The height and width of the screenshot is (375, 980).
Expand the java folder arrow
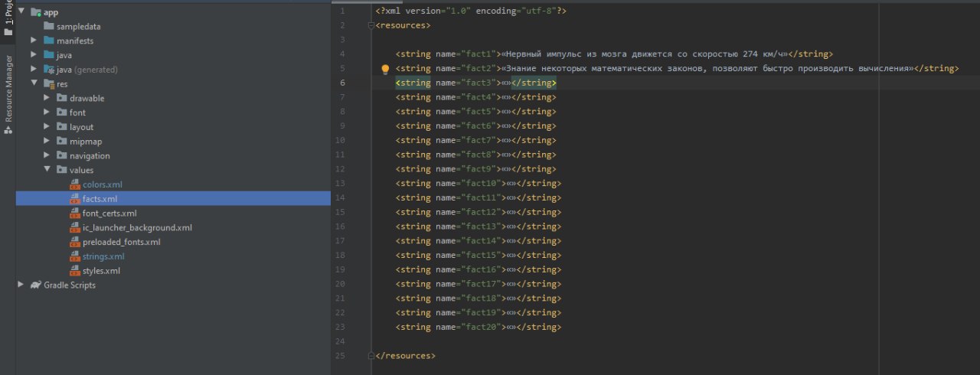pos(34,54)
